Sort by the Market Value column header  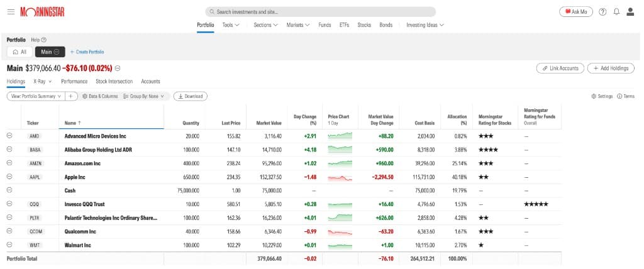(x=269, y=123)
